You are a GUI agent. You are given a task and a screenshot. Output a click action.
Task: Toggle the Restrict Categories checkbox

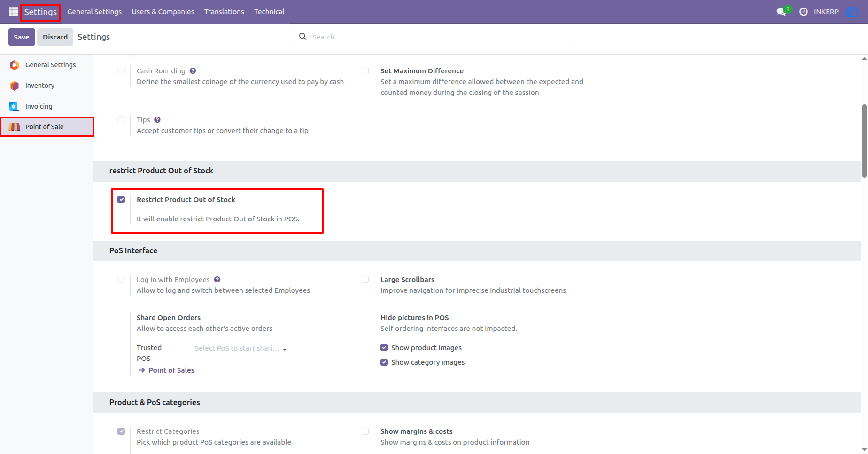point(121,431)
